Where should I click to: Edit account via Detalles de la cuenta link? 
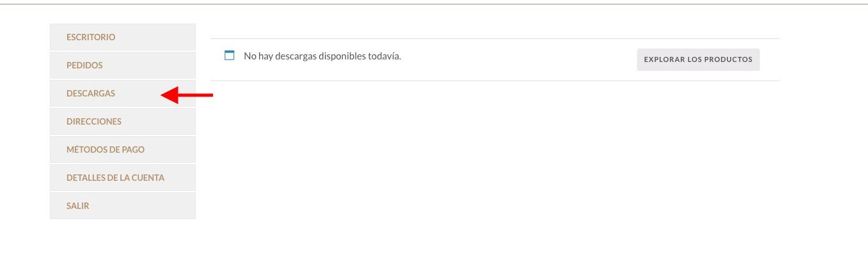point(115,178)
